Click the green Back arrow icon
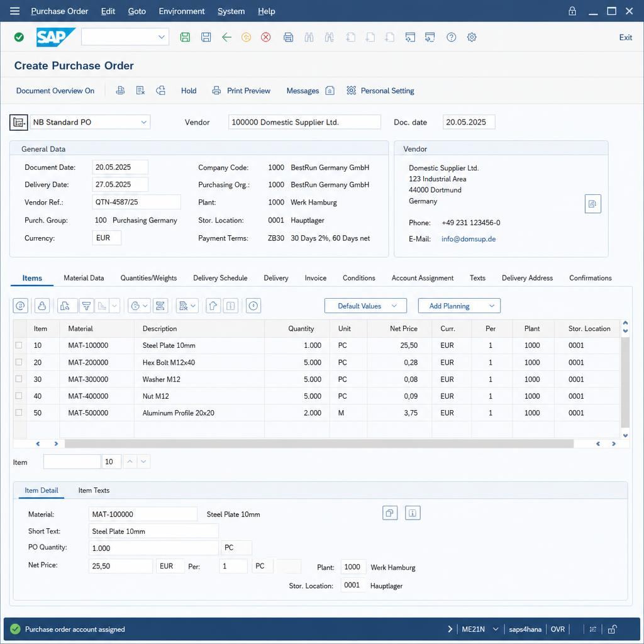The height and width of the screenshot is (644, 644). coord(226,37)
